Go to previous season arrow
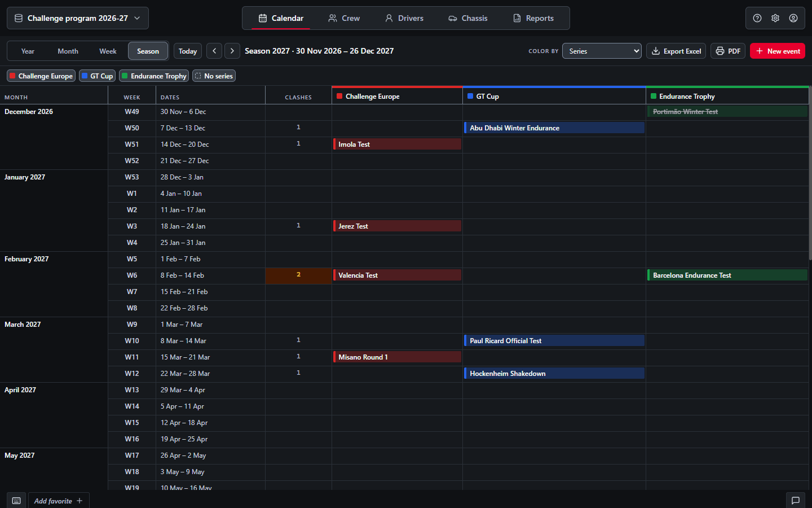Viewport: 812px width, 508px height. [x=214, y=51]
